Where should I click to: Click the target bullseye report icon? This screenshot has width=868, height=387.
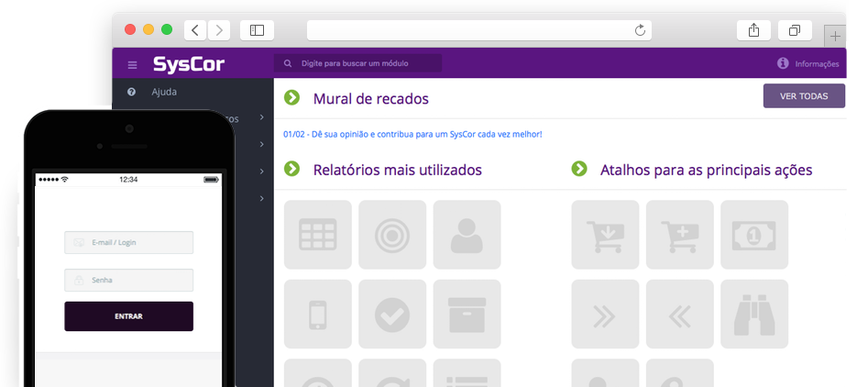click(x=392, y=235)
